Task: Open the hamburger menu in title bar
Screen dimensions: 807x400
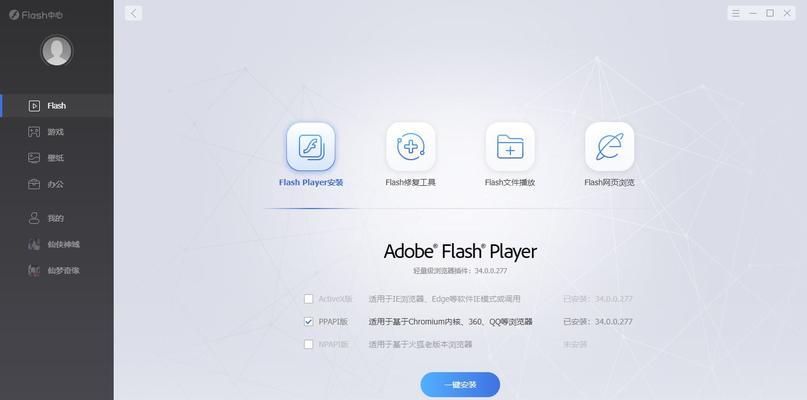Action: click(736, 13)
